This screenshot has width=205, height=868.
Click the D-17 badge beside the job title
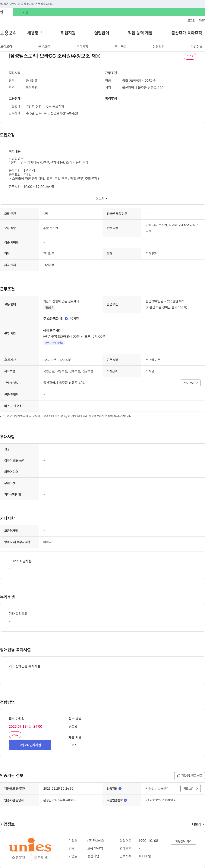coord(190,56)
